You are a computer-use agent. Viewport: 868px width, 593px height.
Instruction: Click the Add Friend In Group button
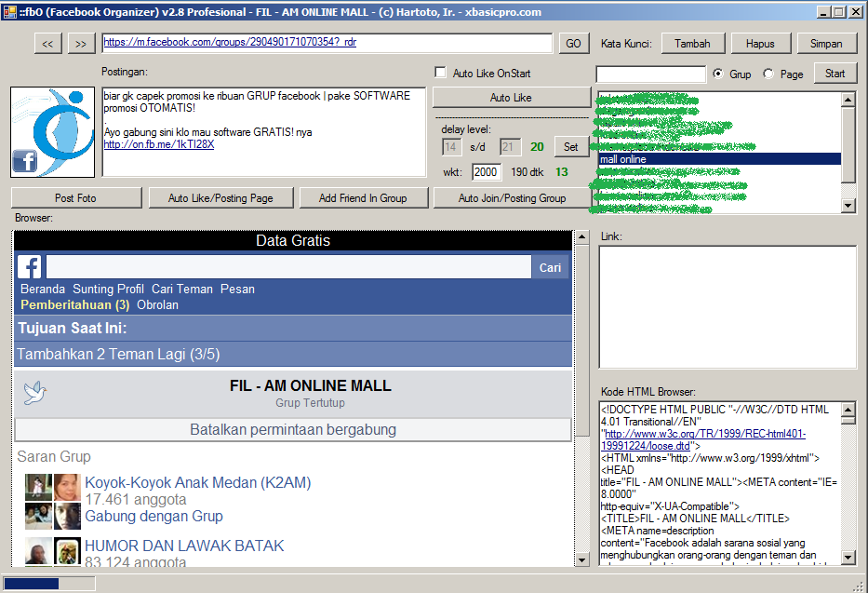click(x=363, y=197)
